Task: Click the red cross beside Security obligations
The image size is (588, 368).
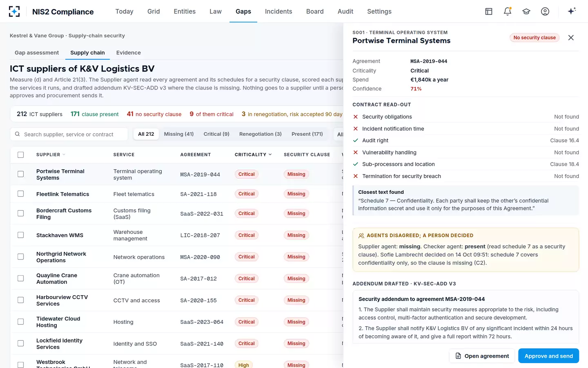Action: (356, 117)
